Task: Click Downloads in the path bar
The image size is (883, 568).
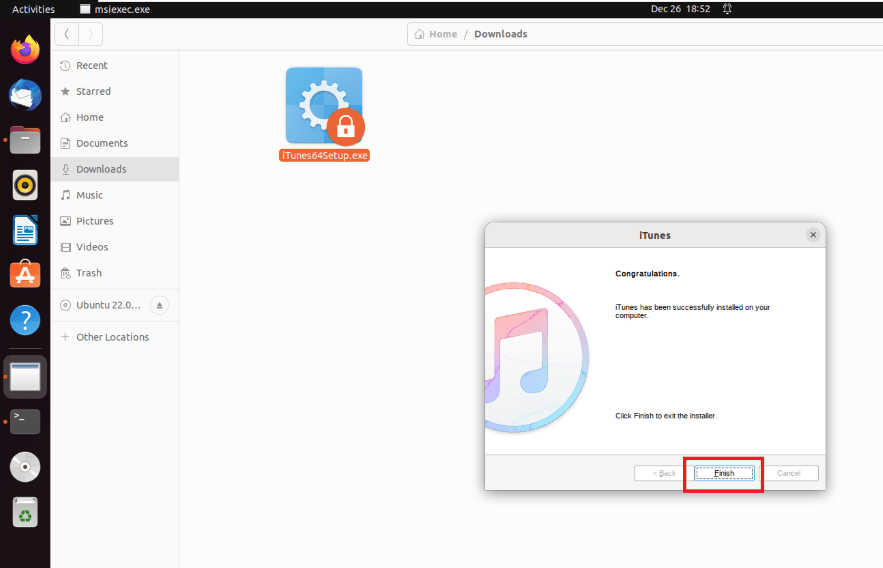Action: [501, 34]
